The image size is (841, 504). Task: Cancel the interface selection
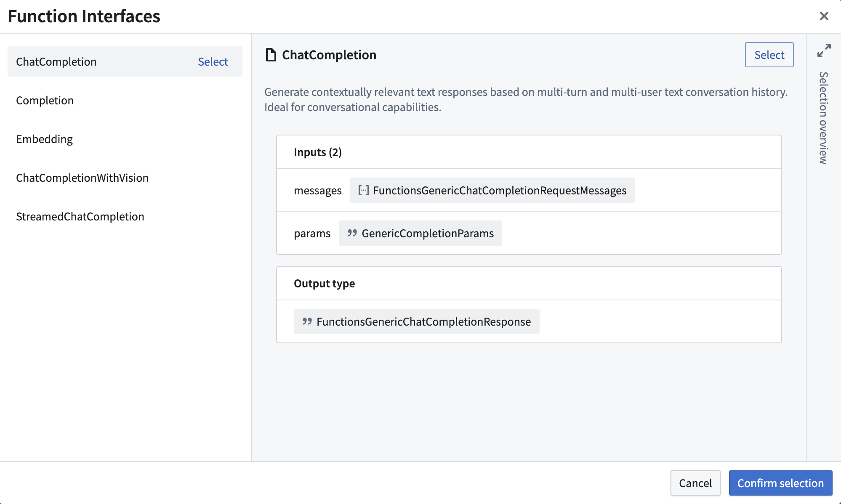[x=695, y=483]
